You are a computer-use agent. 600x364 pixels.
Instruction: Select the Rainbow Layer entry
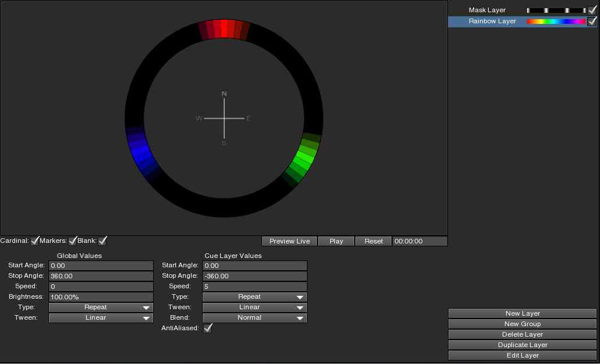[492, 22]
